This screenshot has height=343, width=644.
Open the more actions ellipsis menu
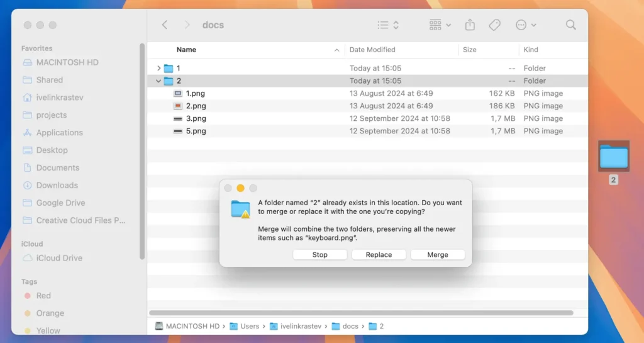(526, 25)
